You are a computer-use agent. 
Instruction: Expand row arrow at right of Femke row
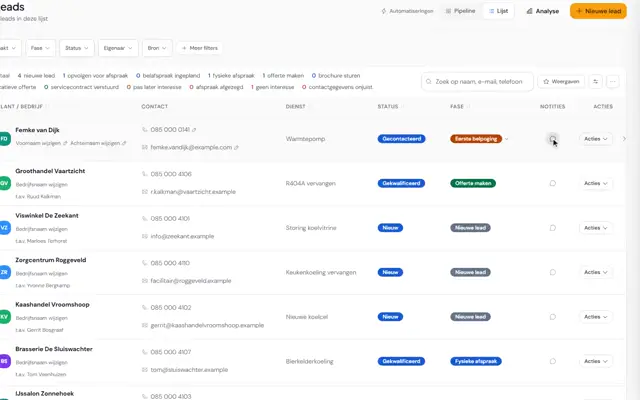coord(624,139)
